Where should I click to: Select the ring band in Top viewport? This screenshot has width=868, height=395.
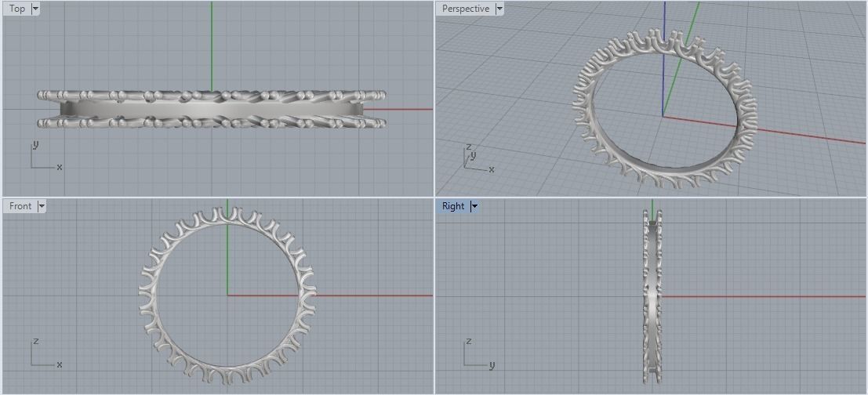(x=212, y=110)
